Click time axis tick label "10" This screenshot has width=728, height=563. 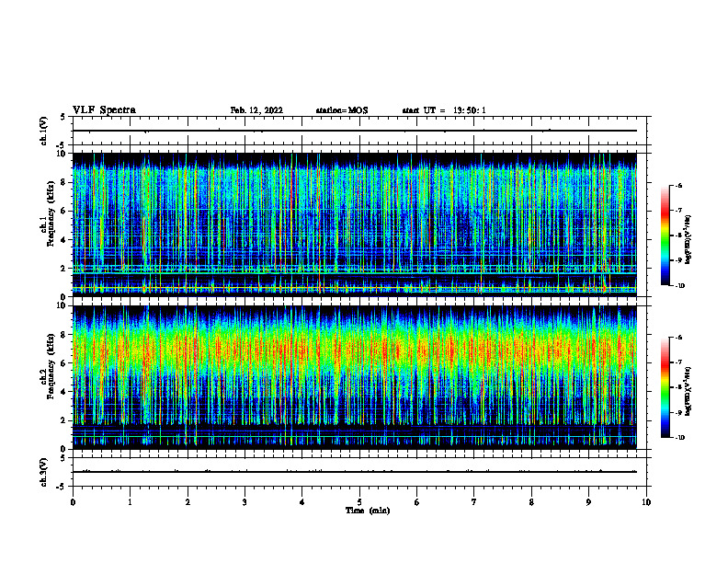click(x=646, y=502)
